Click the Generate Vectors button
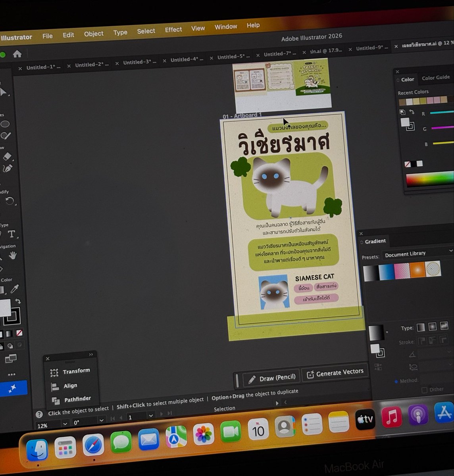This screenshot has height=476, width=454. point(335,373)
